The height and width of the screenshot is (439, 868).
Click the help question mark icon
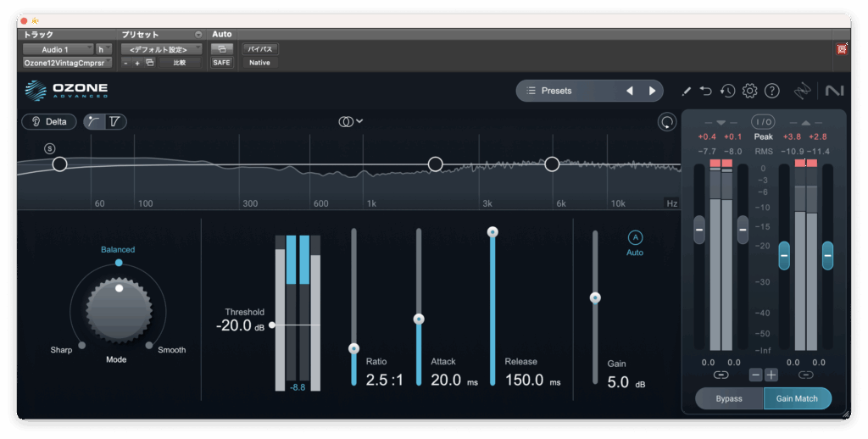coord(771,91)
